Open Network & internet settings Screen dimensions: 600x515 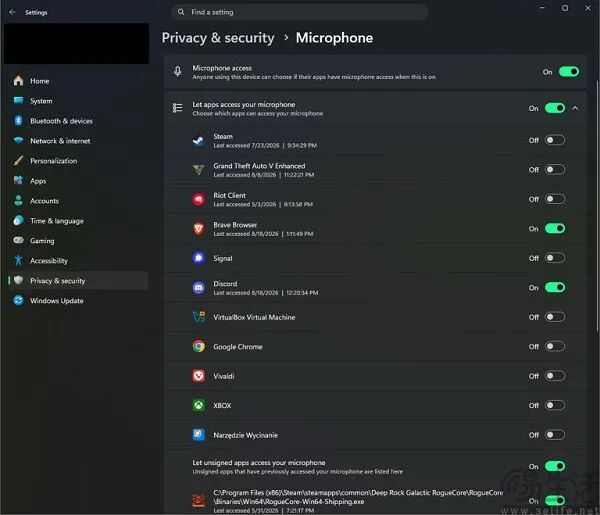pyautogui.click(x=78, y=140)
